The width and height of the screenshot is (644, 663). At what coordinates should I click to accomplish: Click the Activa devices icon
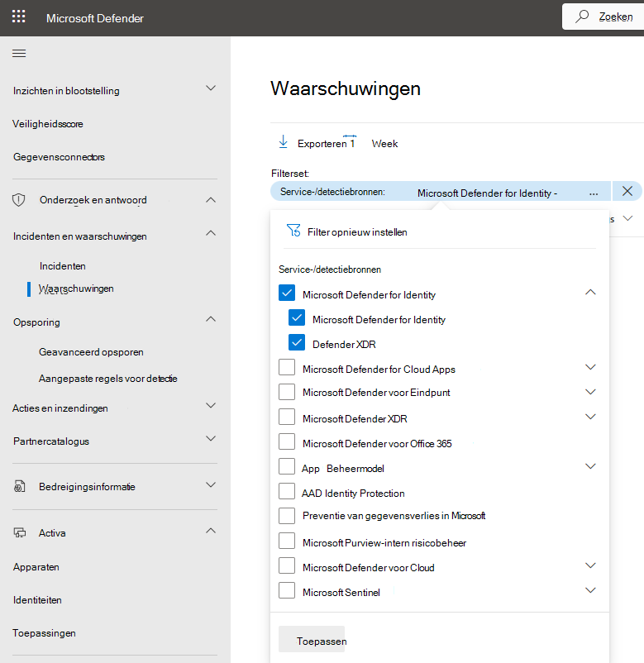[20, 532]
